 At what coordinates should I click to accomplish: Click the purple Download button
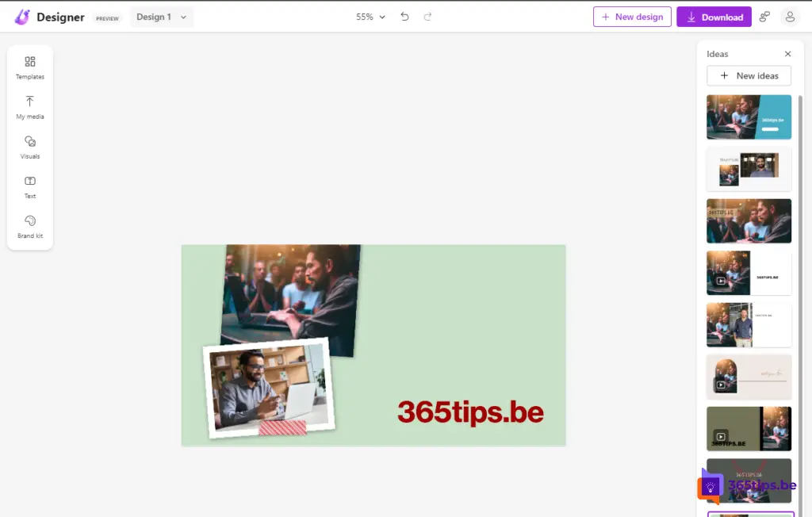point(714,17)
